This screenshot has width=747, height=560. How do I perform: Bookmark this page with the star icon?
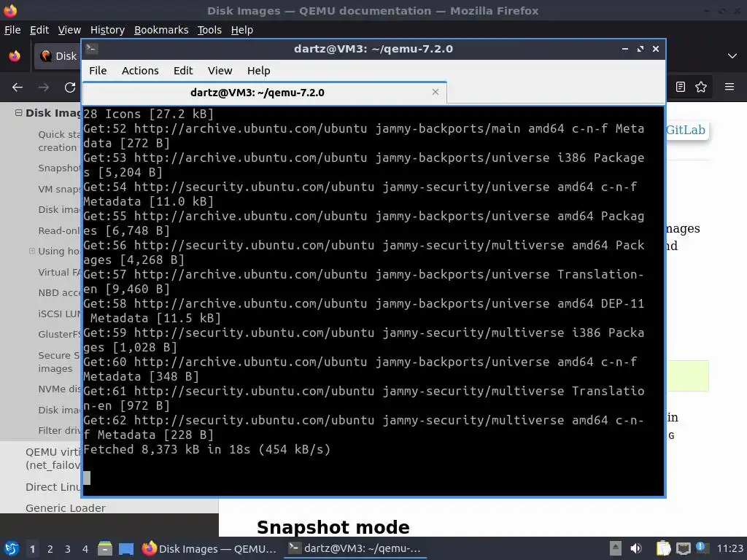pyautogui.click(x=701, y=87)
